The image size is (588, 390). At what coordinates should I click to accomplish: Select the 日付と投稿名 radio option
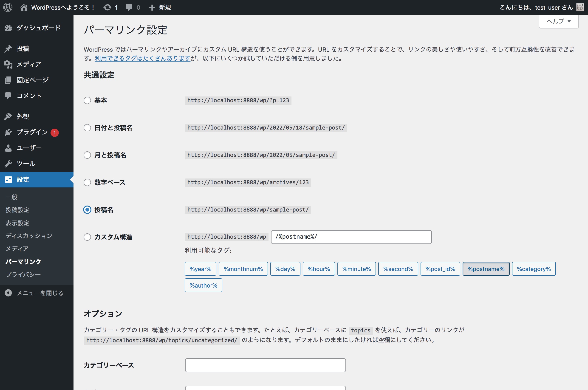coord(87,128)
